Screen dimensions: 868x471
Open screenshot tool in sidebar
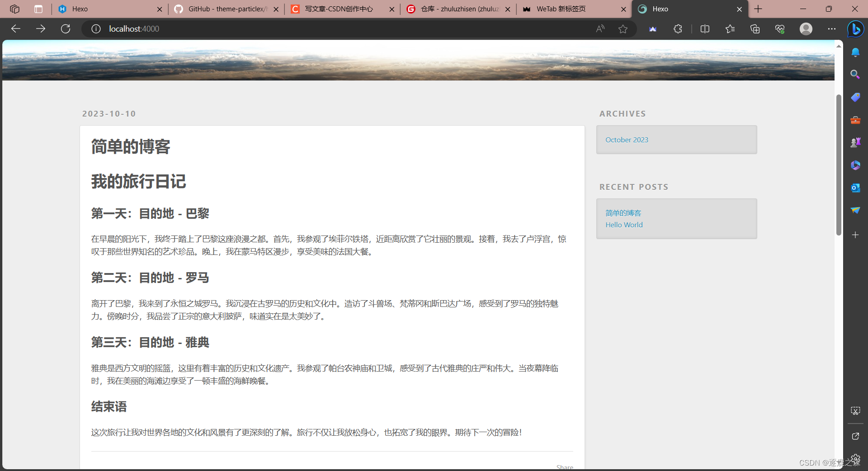click(x=855, y=410)
